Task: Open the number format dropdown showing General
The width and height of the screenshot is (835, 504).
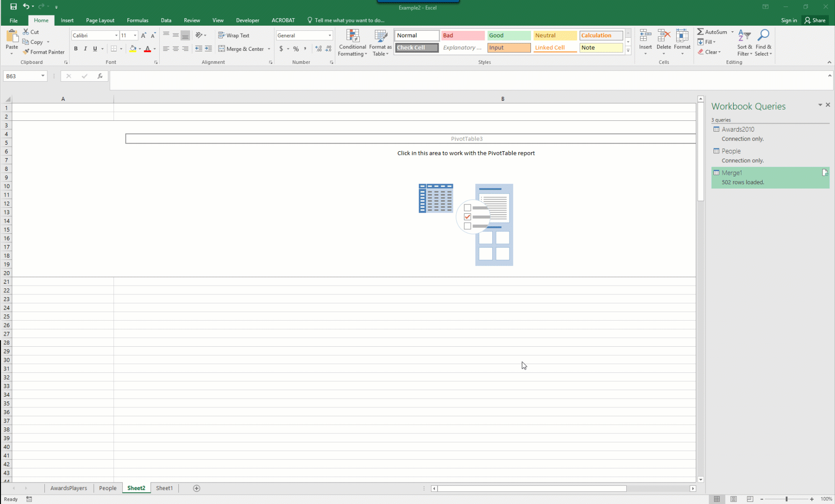Action: 330,35
